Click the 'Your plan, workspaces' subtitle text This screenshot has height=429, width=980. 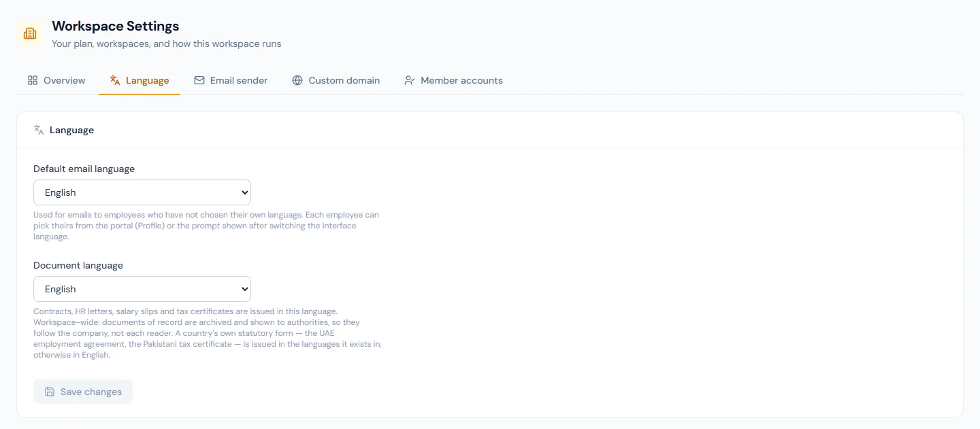point(167,44)
